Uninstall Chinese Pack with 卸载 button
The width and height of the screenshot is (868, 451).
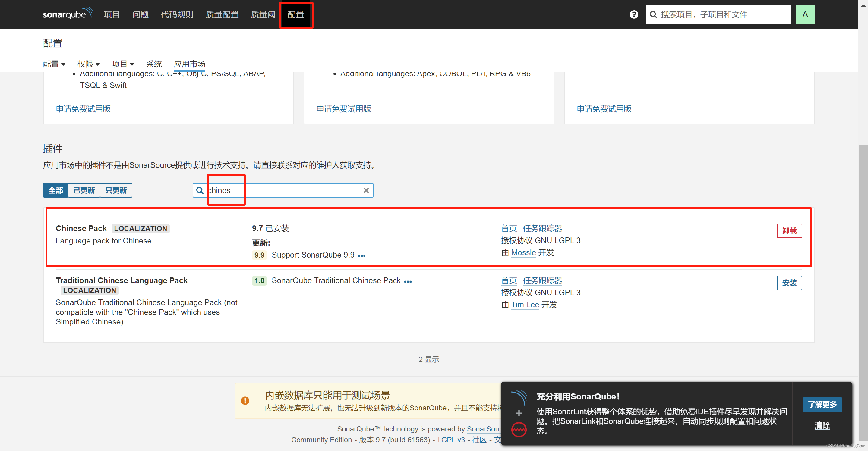[x=789, y=231]
